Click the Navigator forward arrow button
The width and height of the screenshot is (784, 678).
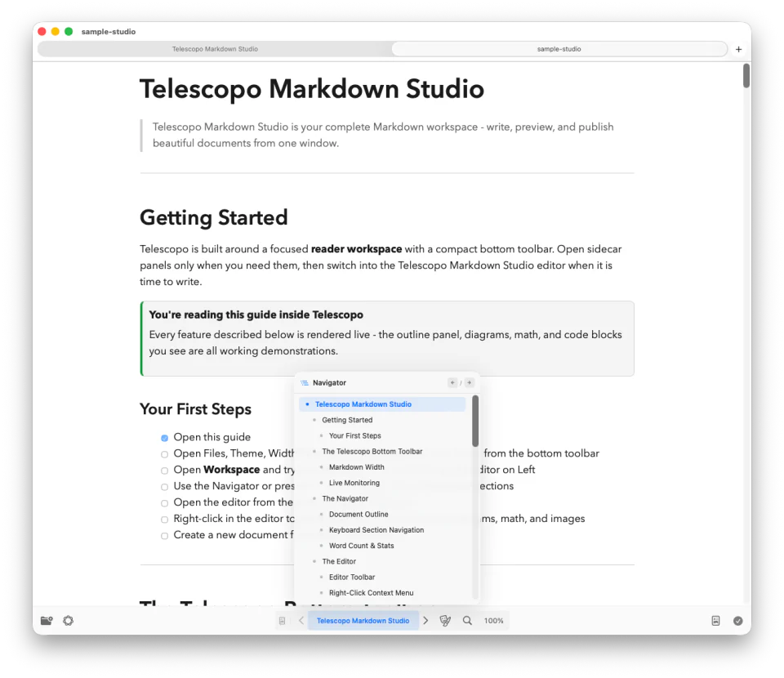tap(469, 382)
